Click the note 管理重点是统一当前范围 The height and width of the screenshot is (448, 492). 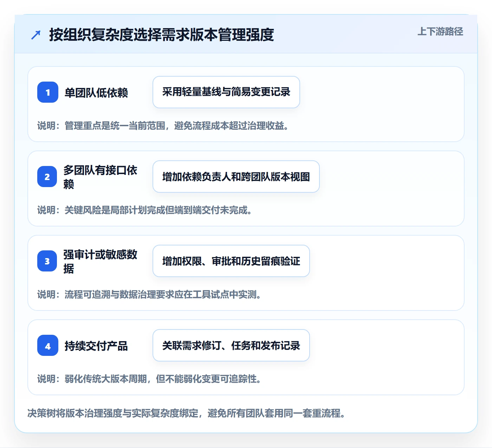click(163, 126)
